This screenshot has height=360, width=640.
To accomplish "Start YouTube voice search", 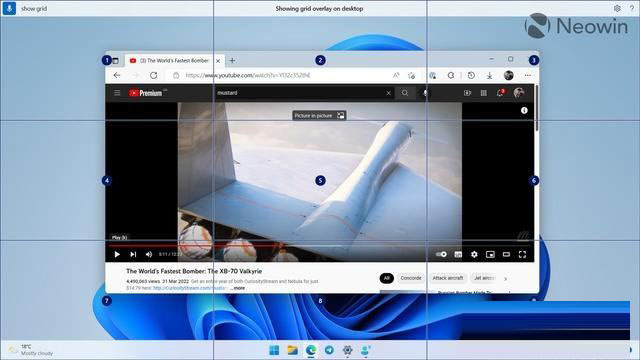I will click(x=425, y=93).
